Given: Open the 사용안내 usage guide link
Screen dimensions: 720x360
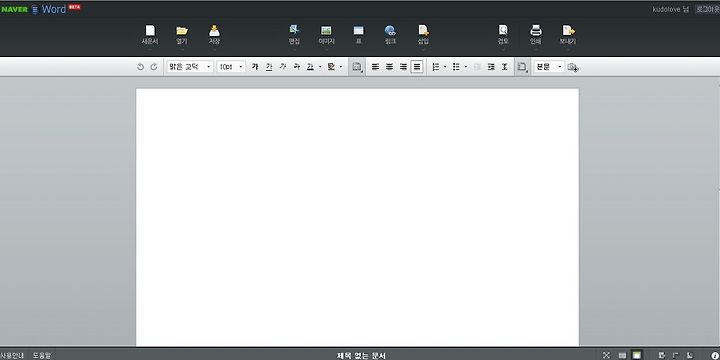Looking at the screenshot, I should tap(12, 355).
